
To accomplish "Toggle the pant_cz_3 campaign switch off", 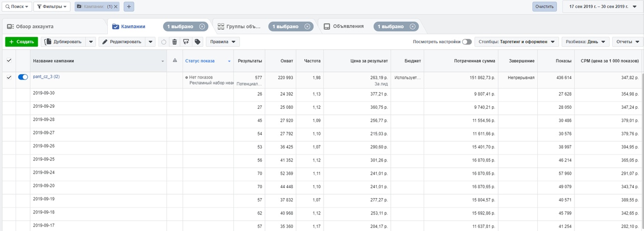I will [23, 77].
